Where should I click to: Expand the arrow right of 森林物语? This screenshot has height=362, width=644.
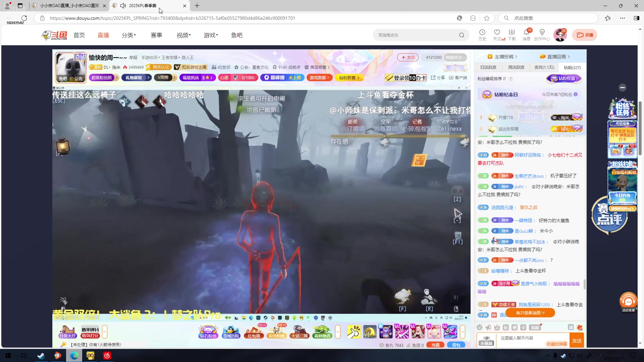click(x=337, y=332)
